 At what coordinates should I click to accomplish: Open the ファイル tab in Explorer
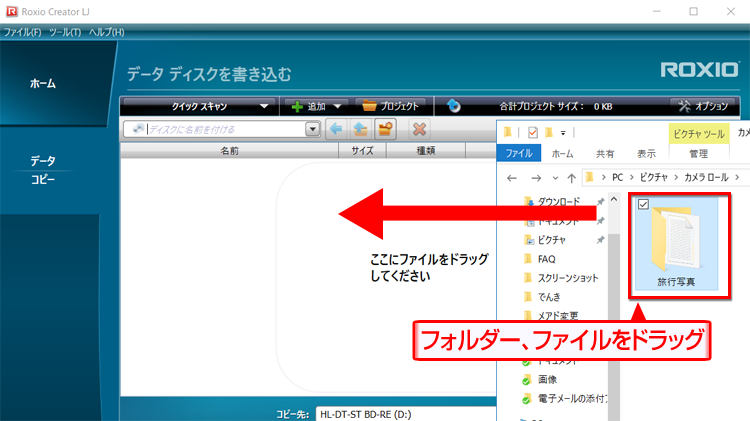tap(519, 153)
